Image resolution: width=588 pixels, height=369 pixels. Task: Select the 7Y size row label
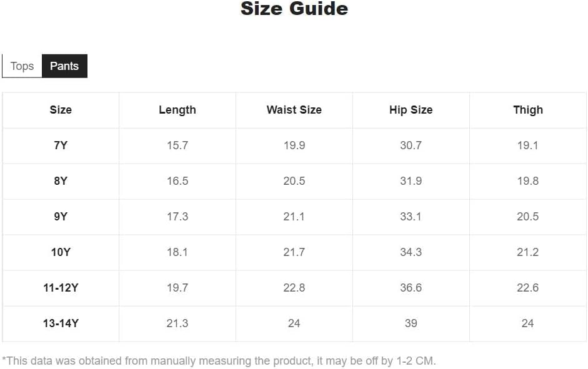(x=61, y=145)
